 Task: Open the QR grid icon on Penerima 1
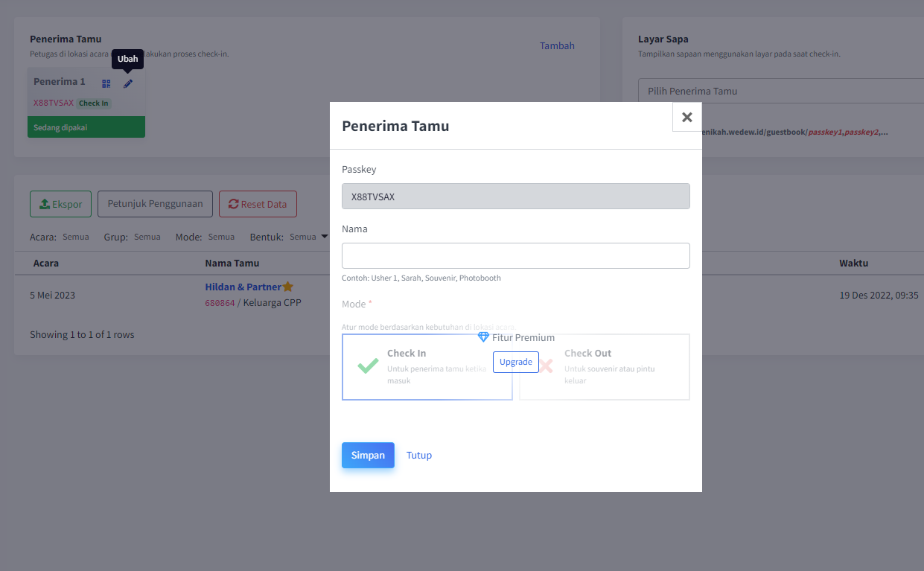pos(106,84)
